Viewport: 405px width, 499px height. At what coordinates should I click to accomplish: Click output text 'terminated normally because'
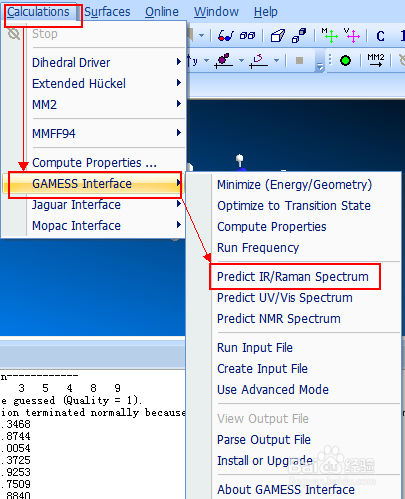[x=105, y=413]
